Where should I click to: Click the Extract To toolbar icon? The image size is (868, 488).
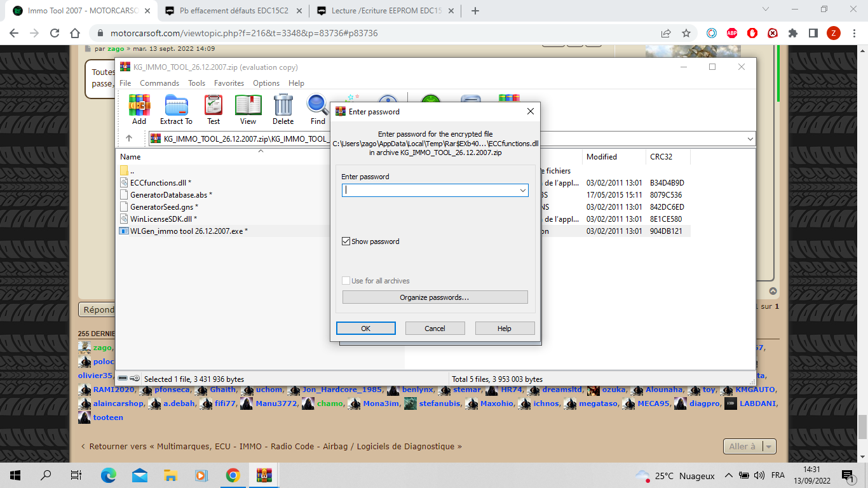tap(176, 109)
